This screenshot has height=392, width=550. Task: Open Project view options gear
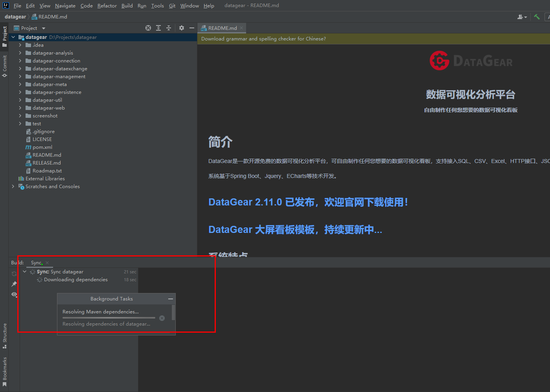coord(181,28)
